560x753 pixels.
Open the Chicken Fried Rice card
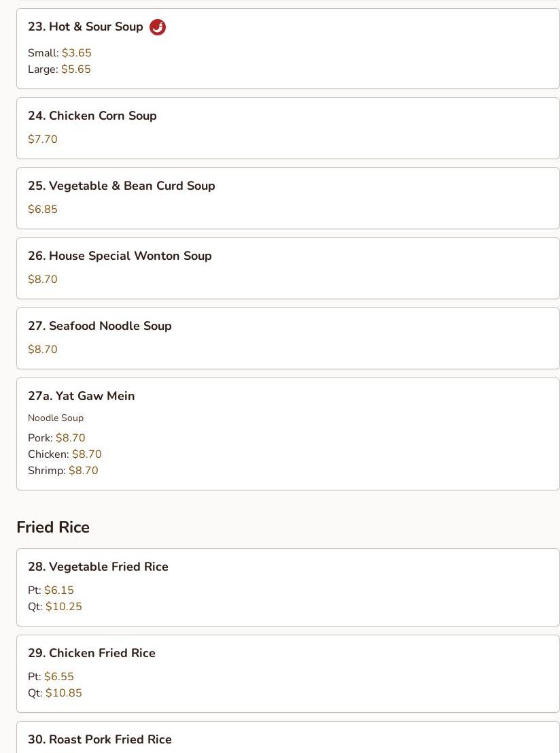click(x=288, y=674)
